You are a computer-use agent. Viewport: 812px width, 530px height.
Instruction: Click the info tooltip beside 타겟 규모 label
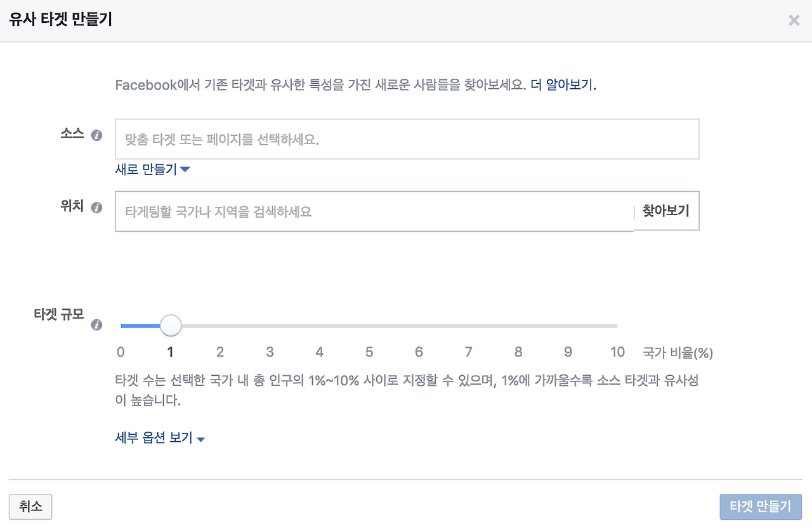click(96, 325)
